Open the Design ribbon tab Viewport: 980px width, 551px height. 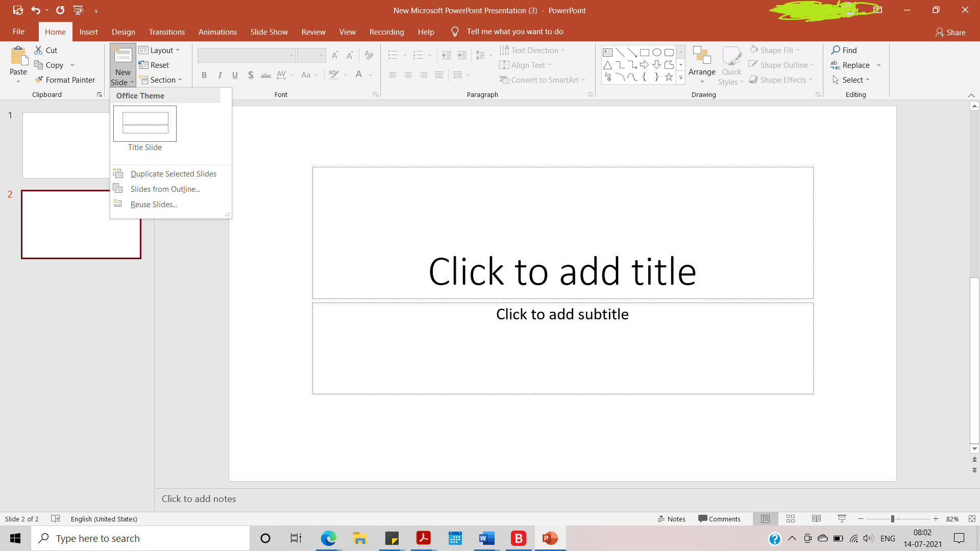(x=124, y=32)
